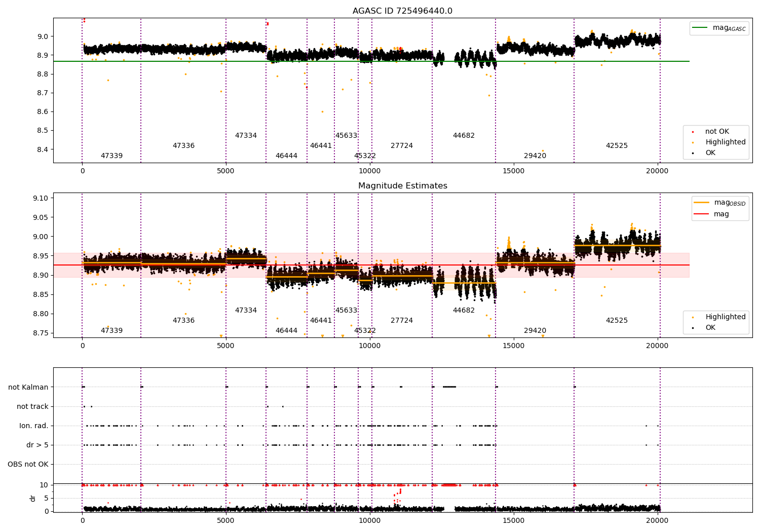Image resolution: width=760 pixels, height=532 pixels.
Task: Select obsid label 46444 in the AGASC plot
Action: pos(286,156)
